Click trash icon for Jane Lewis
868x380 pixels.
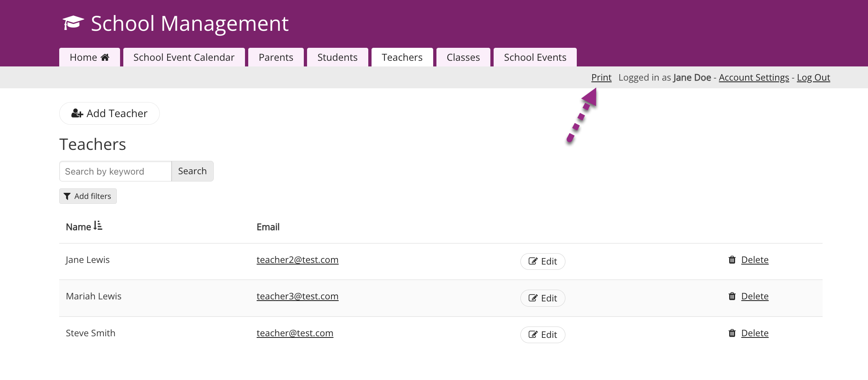tap(732, 260)
